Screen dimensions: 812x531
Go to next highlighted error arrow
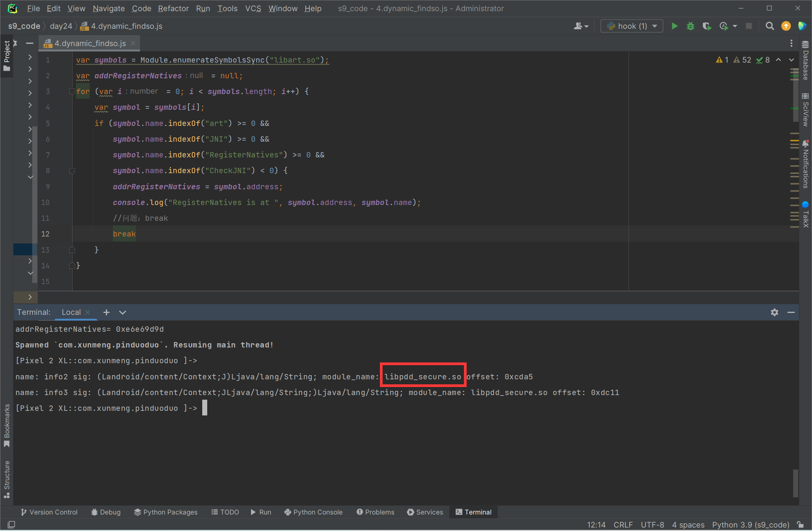[791, 60]
